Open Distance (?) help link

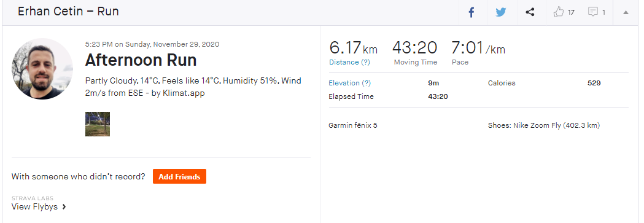(x=349, y=62)
